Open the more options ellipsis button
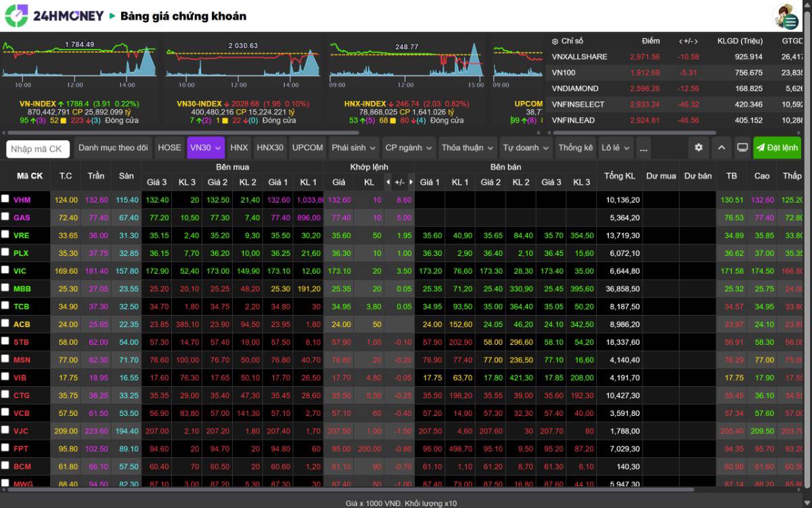Screen dimensions: 812x508 point(644,148)
